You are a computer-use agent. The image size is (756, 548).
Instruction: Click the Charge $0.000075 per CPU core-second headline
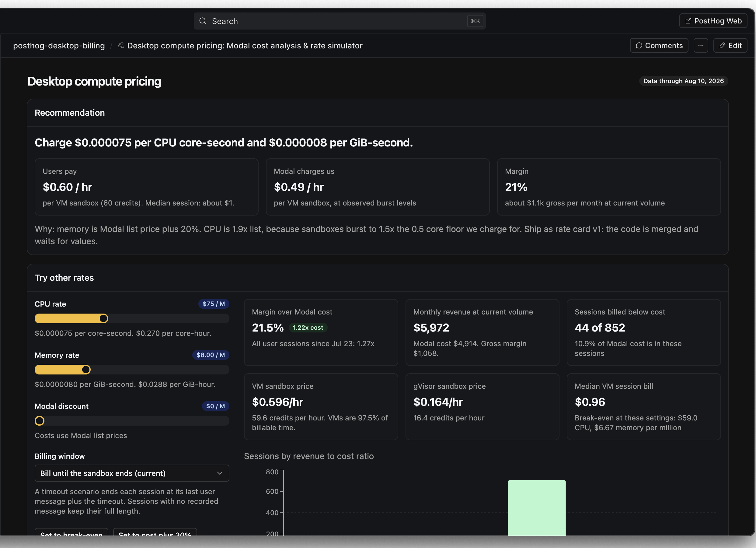point(224,143)
